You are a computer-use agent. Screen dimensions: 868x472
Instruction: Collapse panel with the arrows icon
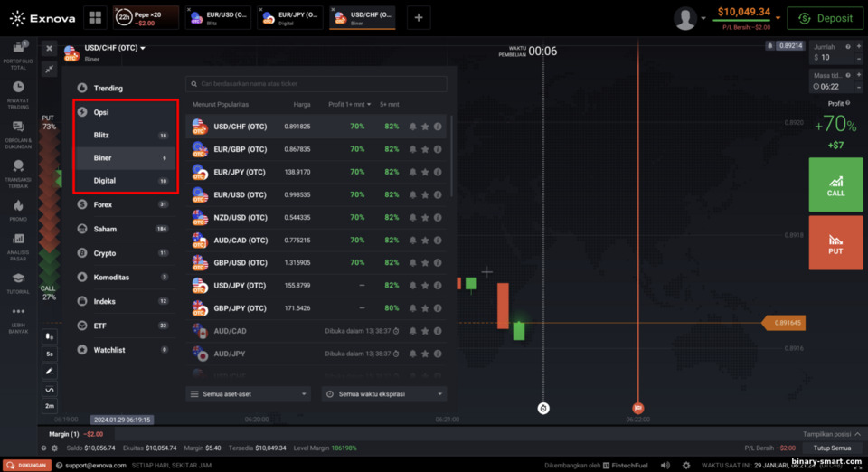[49, 69]
